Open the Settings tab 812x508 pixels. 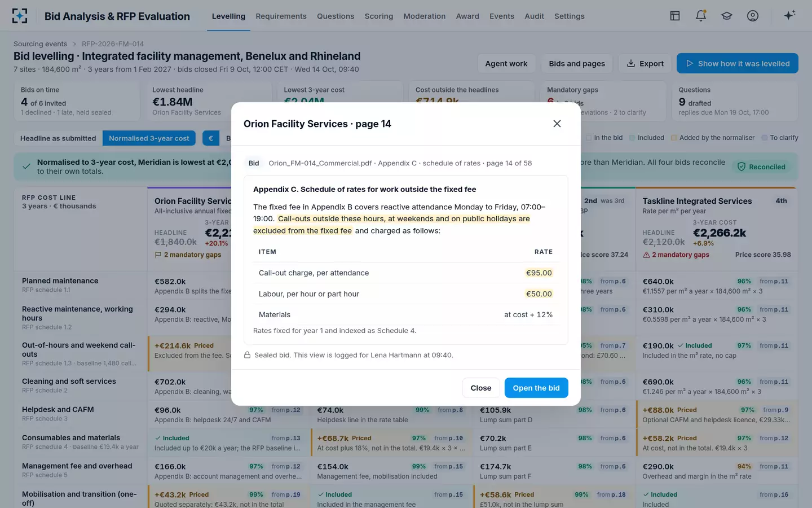pos(570,16)
